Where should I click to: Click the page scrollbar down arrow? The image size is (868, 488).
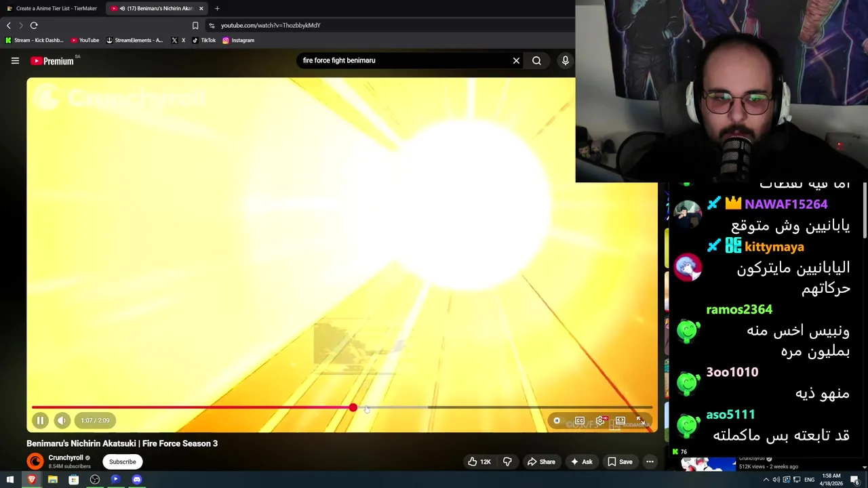point(864,467)
